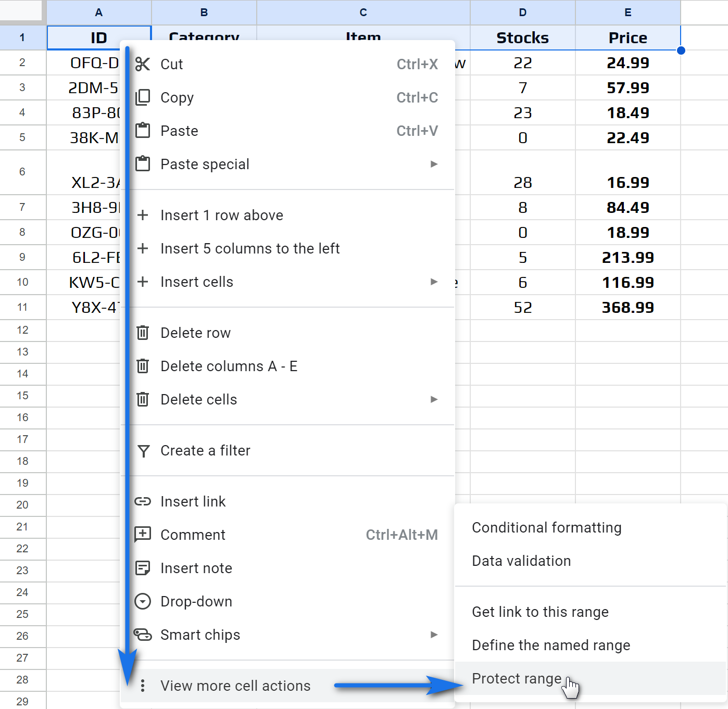Click the plus icon for Insert 1 row above
The width and height of the screenshot is (728, 709).
pos(143,215)
